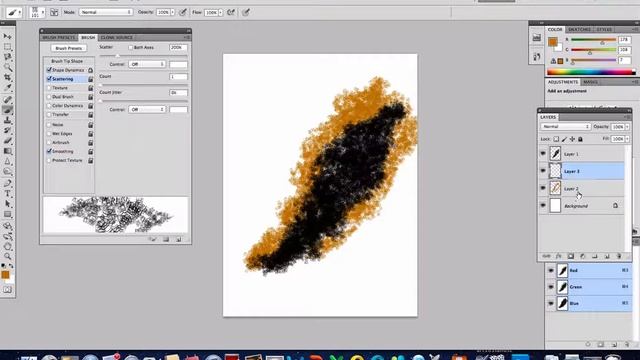Screen dimensions: 640x360
Task: Select the Move tool
Action: [7, 36]
